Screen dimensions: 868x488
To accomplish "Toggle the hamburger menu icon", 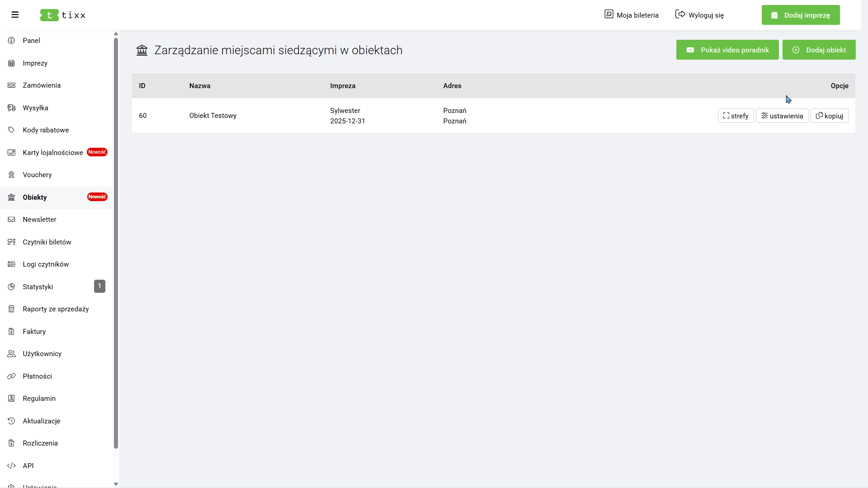I will coord(15,15).
